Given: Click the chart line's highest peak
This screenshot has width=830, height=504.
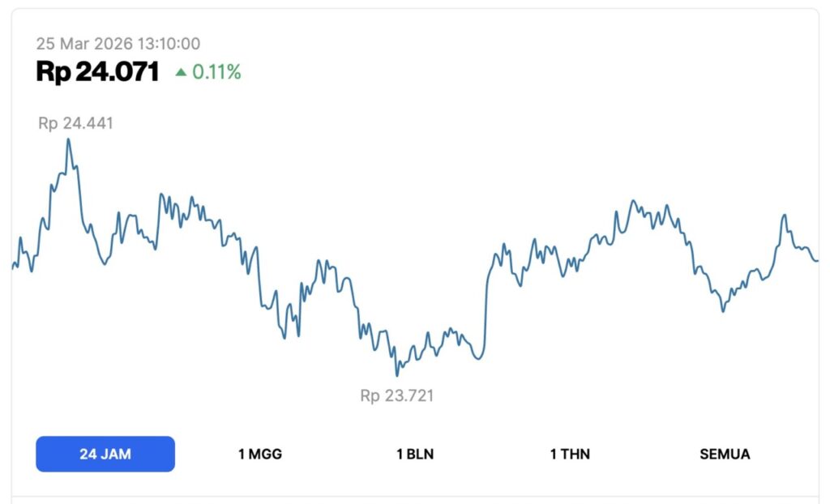Looking at the screenshot, I should [x=68, y=139].
